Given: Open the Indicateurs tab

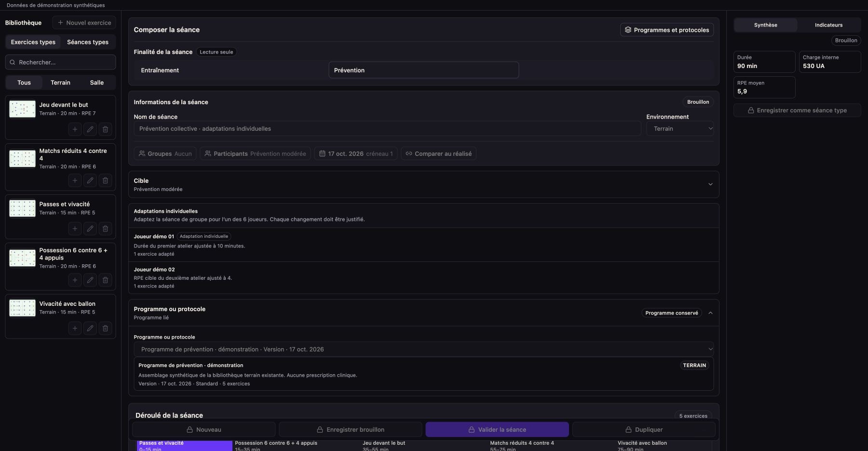Looking at the screenshot, I should (828, 25).
